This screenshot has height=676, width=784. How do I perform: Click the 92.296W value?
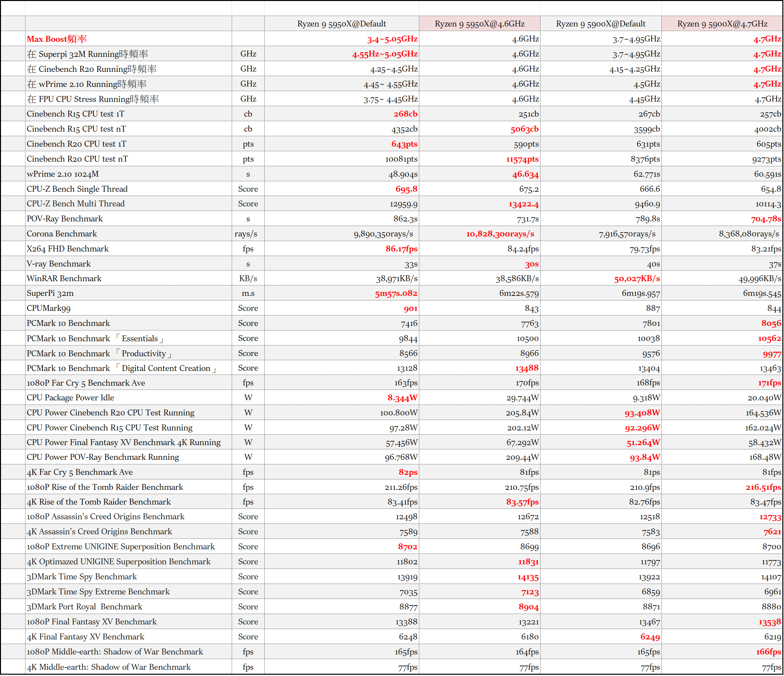(x=642, y=427)
